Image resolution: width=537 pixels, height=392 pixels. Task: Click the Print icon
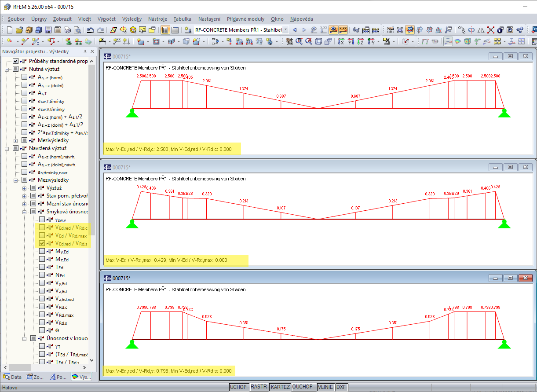point(67,30)
